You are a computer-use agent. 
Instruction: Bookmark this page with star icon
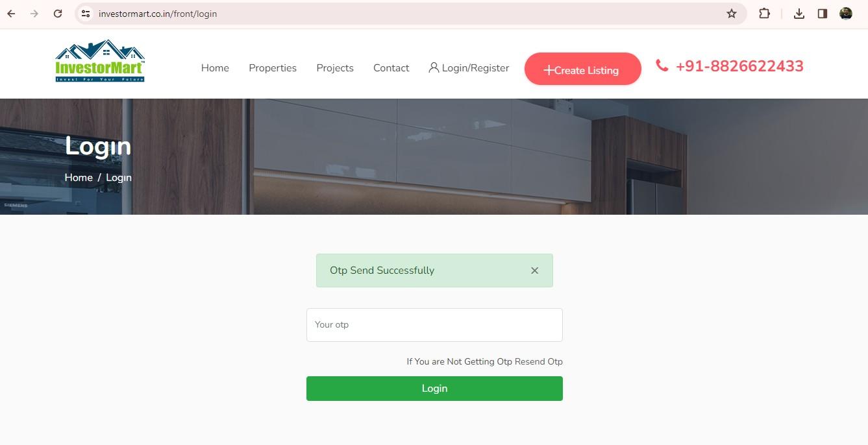(x=732, y=14)
